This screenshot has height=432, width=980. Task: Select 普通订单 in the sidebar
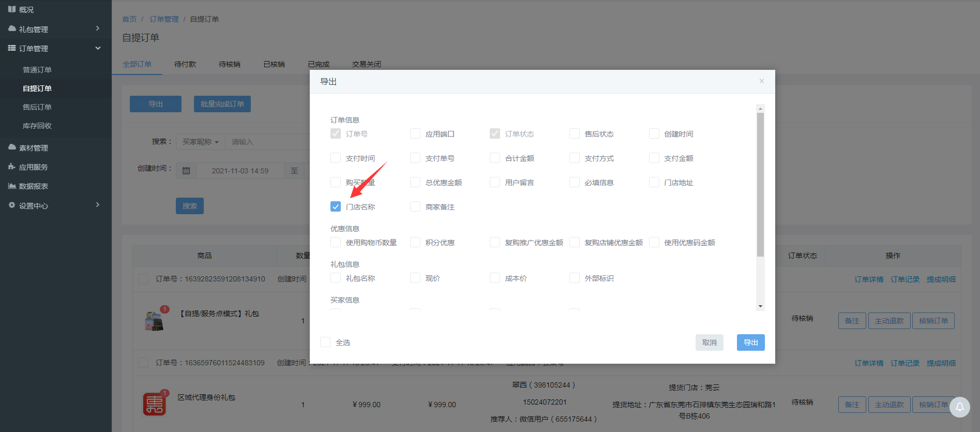pyautogui.click(x=37, y=70)
